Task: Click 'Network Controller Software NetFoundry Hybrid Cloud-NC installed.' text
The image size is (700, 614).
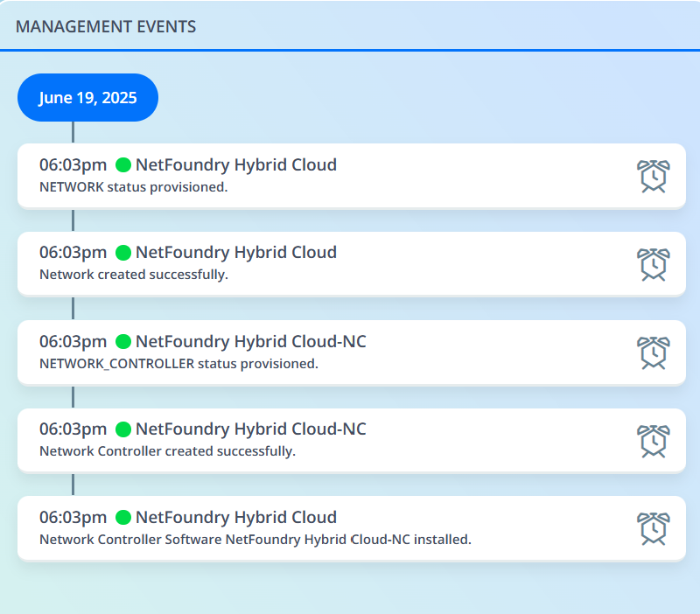Action: point(255,540)
